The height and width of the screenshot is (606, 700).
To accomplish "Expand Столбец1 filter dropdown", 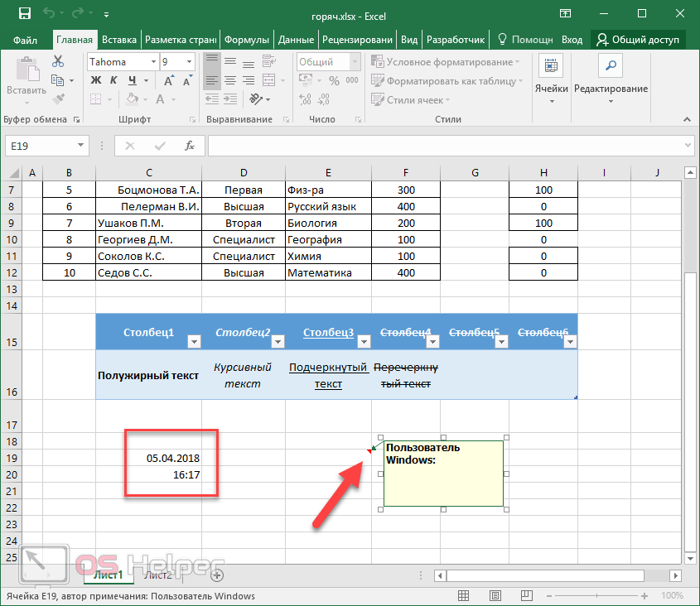I will [193, 341].
